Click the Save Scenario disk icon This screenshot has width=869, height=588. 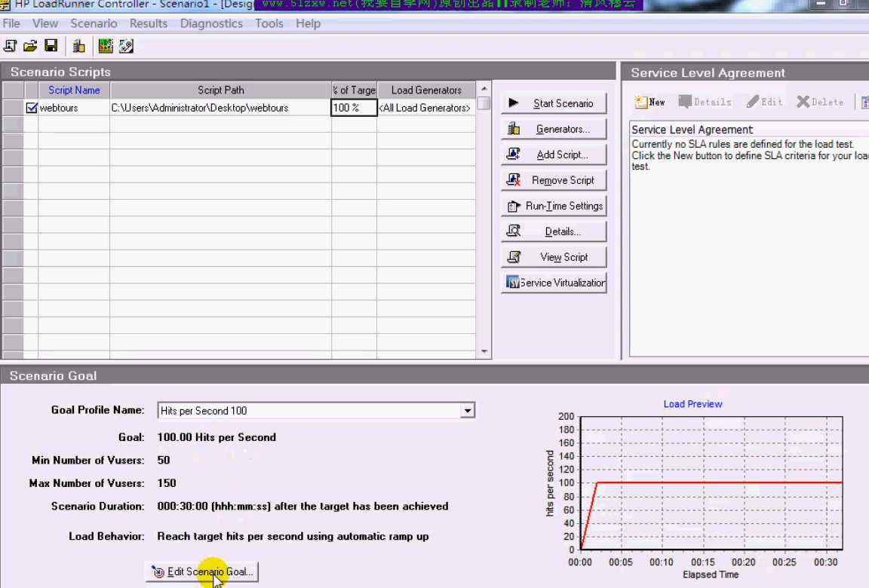[x=51, y=46]
